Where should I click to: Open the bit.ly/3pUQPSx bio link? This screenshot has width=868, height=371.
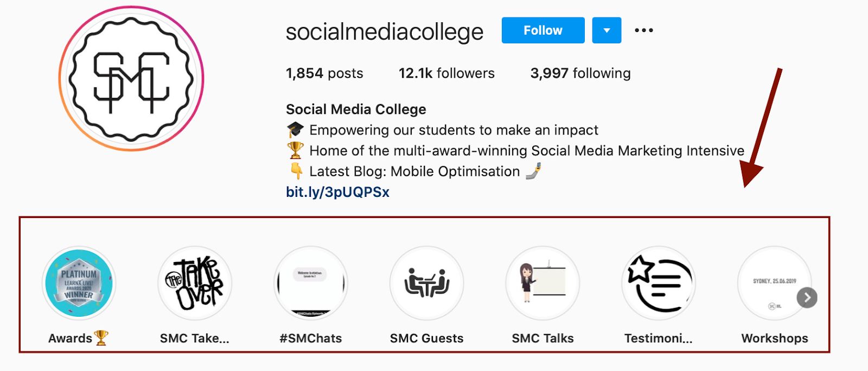(337, 192)
